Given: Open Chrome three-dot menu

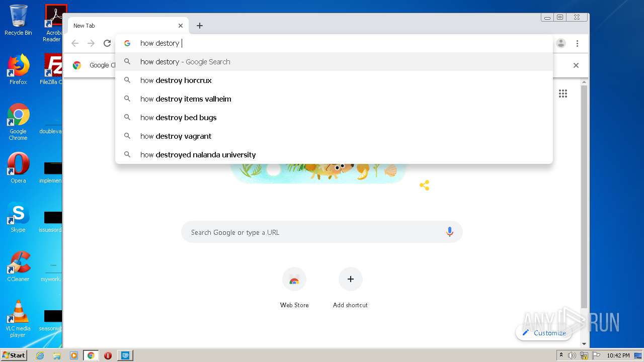Looking at the screenshot, I should (578, 43).
